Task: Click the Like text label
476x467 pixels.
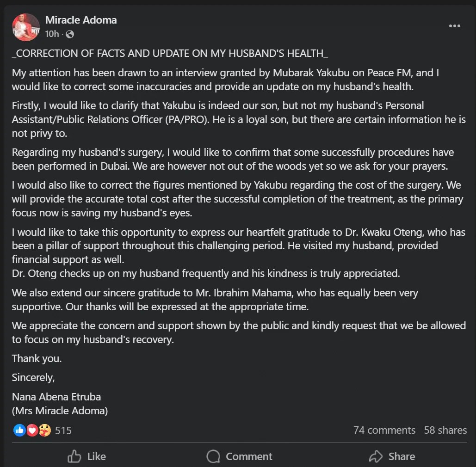Action: (x=97, y=456)
